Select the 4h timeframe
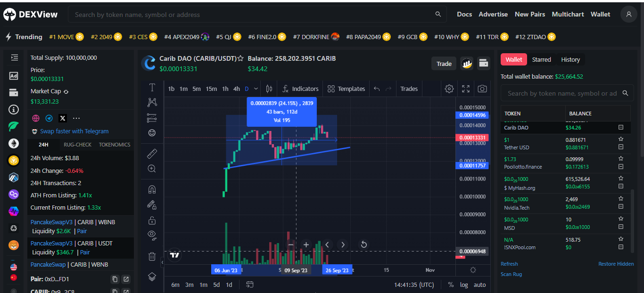This screenshot has width=644, height=293. pos(237,89)
